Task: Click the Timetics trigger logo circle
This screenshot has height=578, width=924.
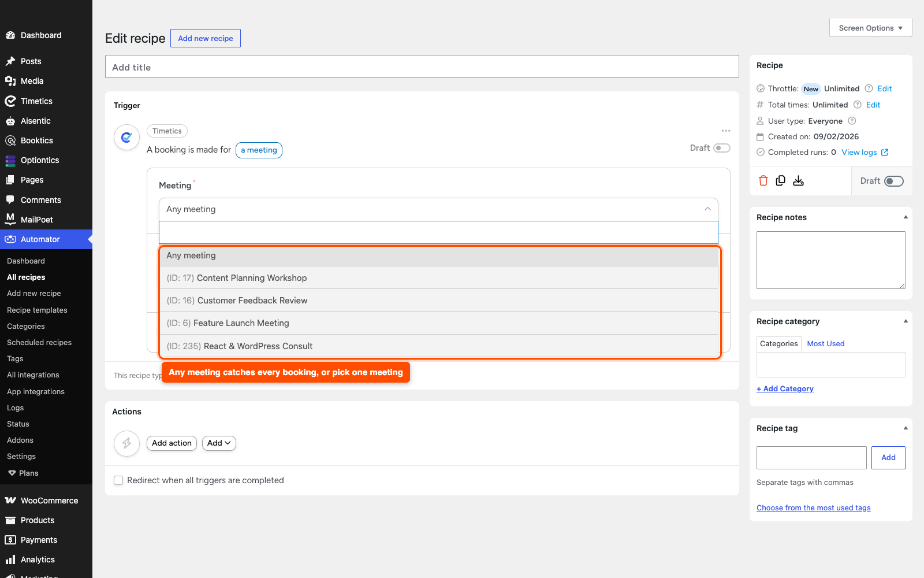Action: [x=127, y=138]
